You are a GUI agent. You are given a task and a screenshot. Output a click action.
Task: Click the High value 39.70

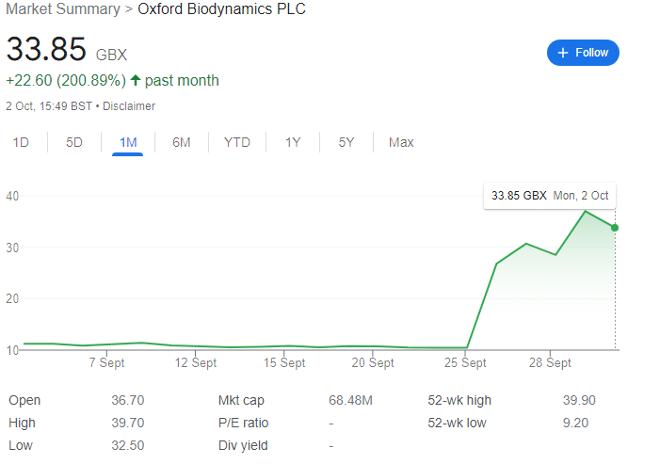point(128,423)
